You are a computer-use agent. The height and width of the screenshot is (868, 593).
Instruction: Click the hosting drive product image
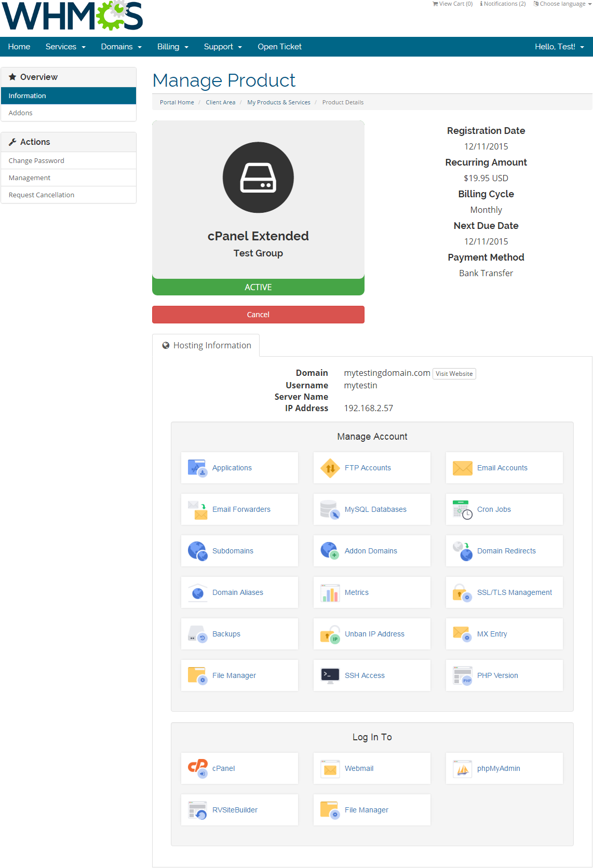[258, 178]
